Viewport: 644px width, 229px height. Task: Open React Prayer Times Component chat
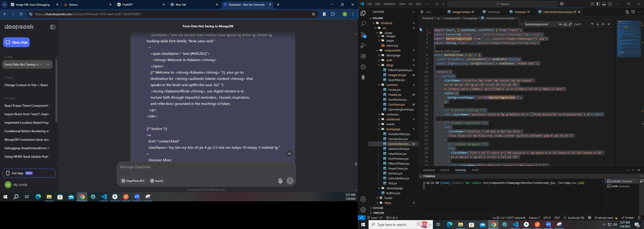tap(27, 106)
